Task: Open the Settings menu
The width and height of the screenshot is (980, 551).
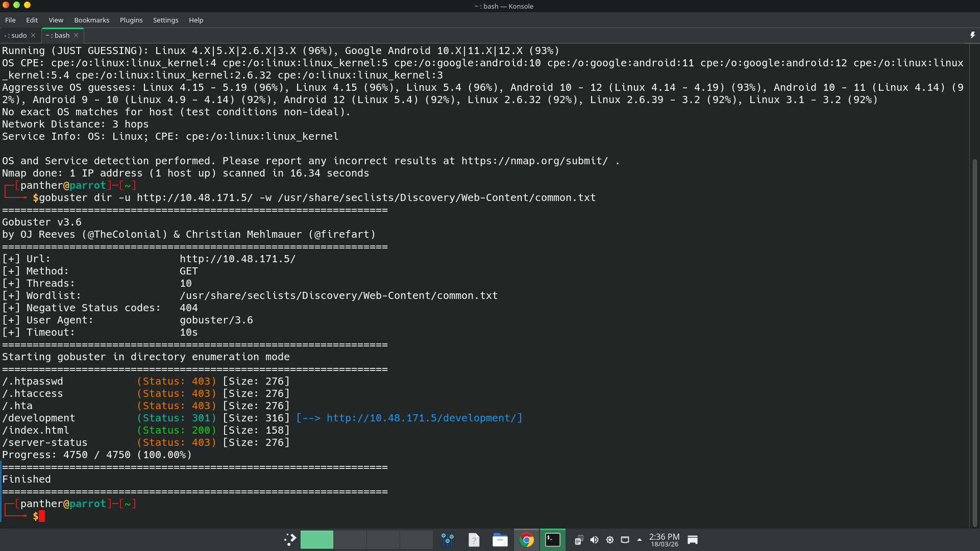Action: 165,20
